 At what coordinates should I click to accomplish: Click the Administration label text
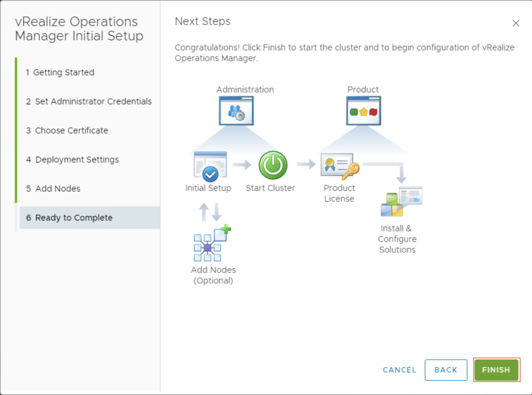245,89
